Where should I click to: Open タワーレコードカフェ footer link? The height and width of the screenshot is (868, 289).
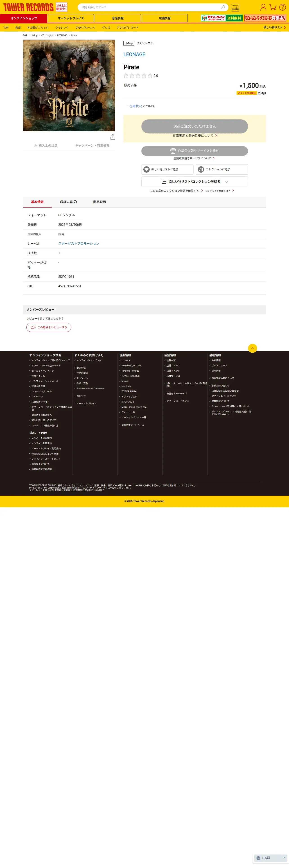(178, 401)
